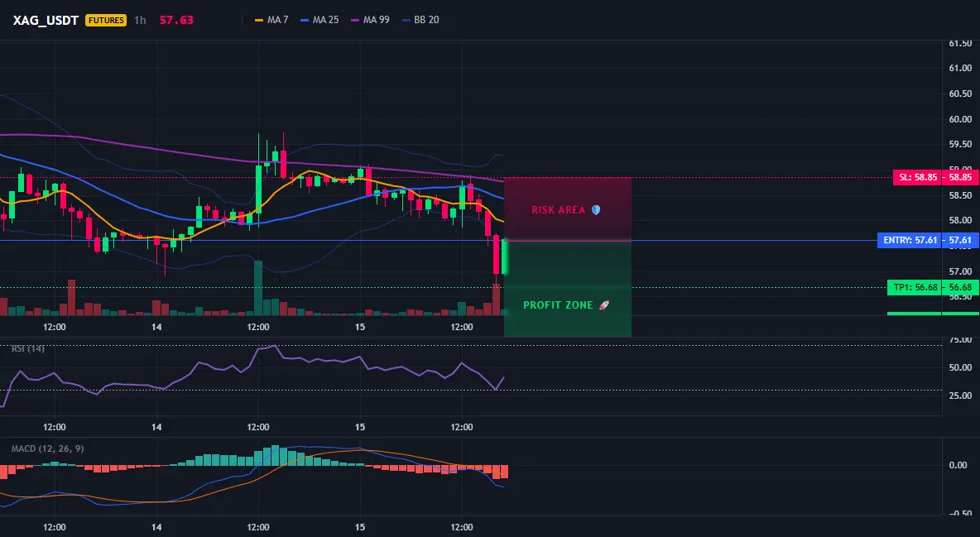Click the XAG_USDT symbol name

click(46, 20)
